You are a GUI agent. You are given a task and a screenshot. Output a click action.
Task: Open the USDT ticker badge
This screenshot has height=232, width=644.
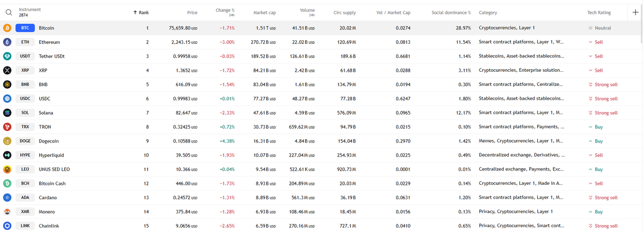(25, 56)
